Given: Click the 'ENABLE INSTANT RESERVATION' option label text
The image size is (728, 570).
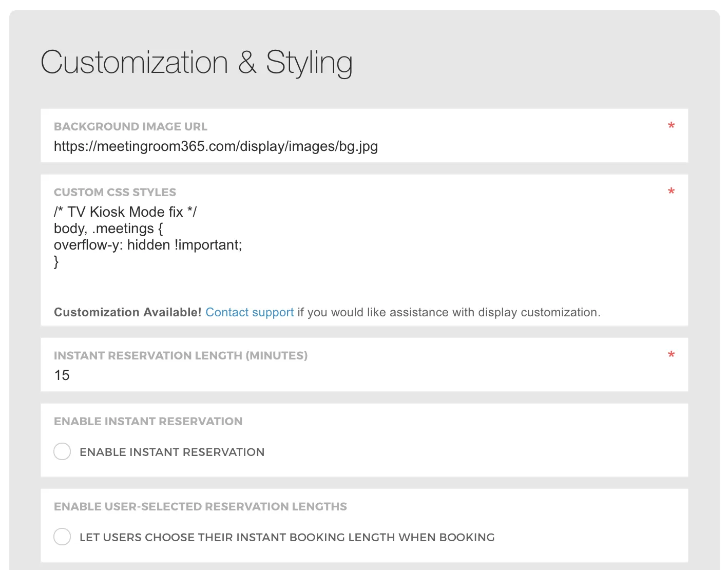Looking at the screenshot, I should tap(172, 452).
